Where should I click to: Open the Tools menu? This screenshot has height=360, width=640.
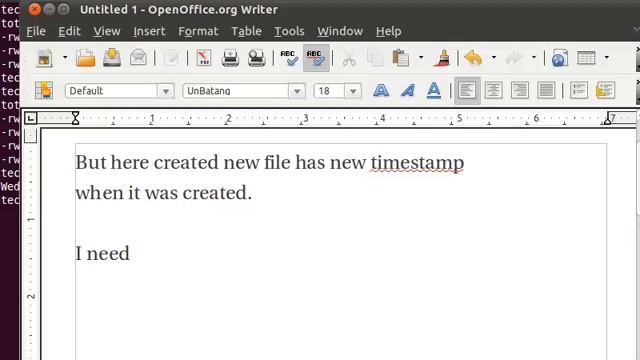click(289, 31)
